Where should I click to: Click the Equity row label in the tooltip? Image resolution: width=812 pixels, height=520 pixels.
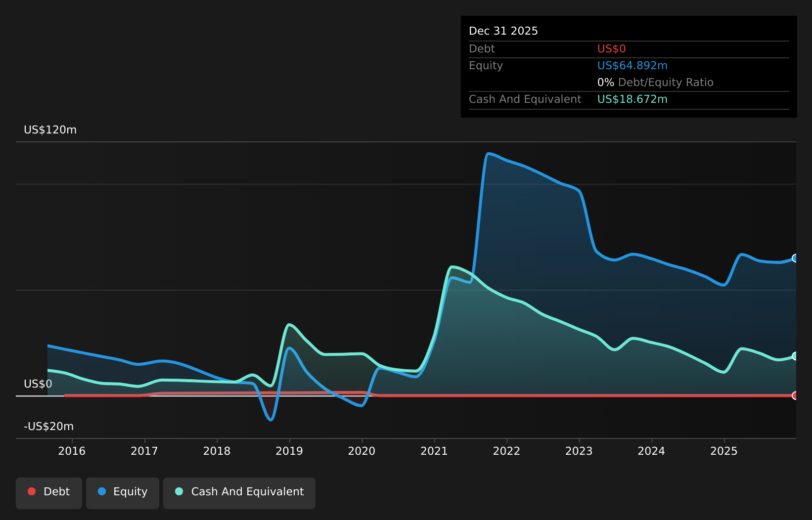(486, 66)
